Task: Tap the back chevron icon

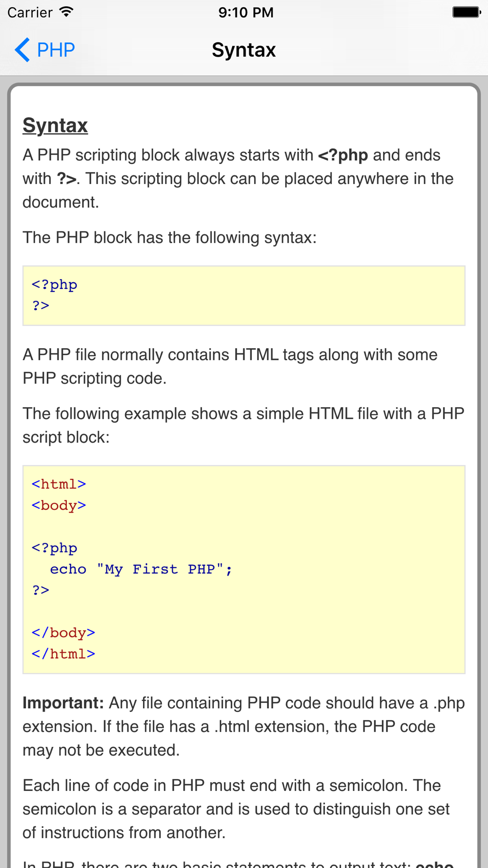Action: pos(22,50)
